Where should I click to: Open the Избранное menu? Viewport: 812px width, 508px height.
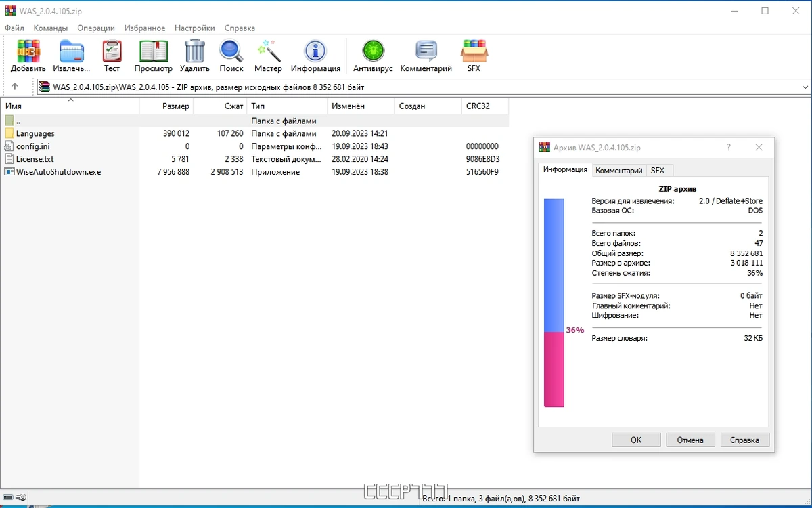pos(145,28)
